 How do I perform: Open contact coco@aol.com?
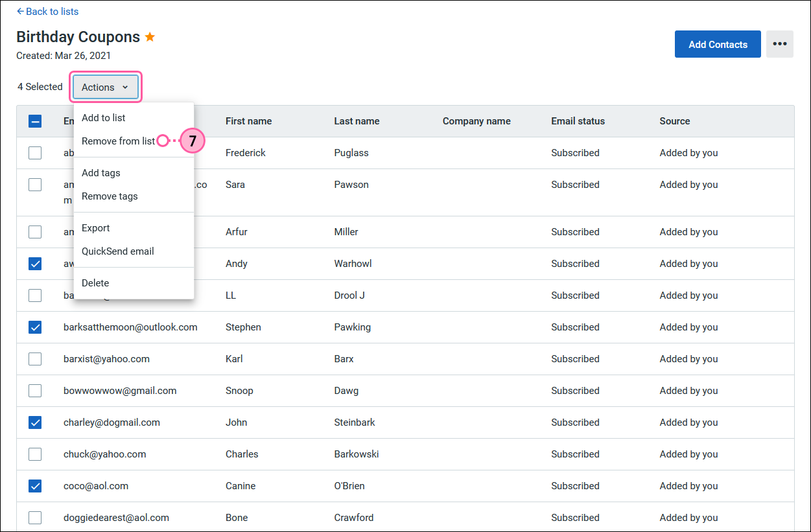[96, 486]
